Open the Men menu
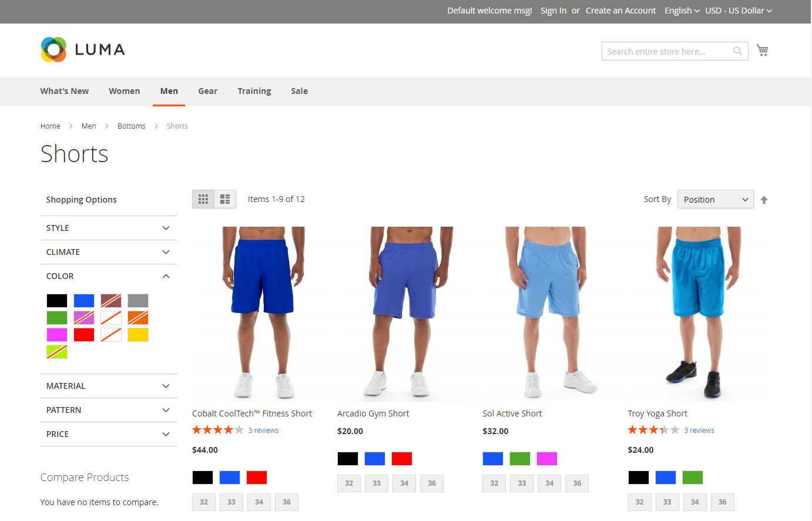The width and height of the screenshot is (812, 521). click(169, 91)
